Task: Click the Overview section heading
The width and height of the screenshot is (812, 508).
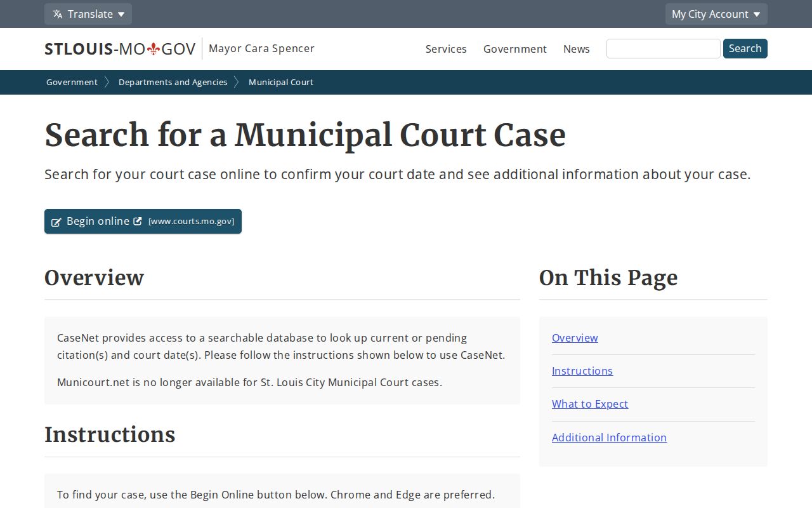Action: click(x=94, y=277)
